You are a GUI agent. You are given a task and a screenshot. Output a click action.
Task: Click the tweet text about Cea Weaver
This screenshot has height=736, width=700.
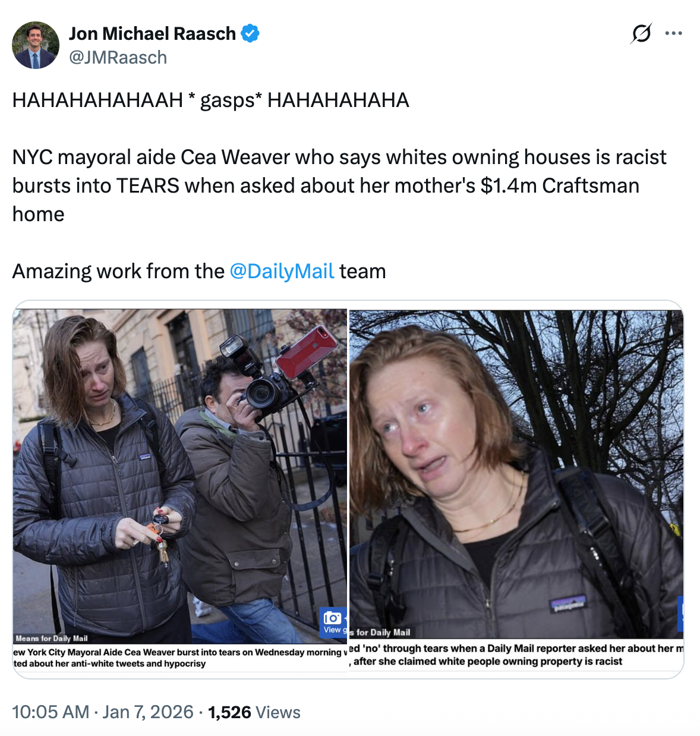339,185
